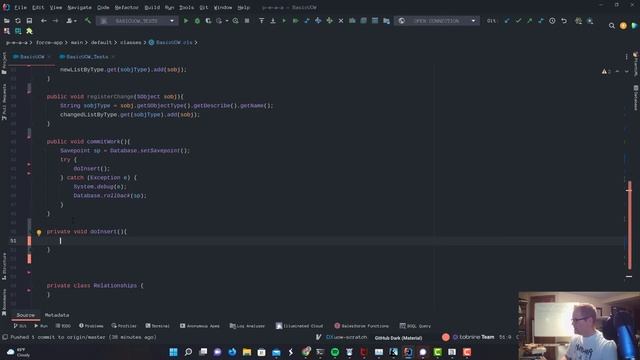Screen dimensions: 640x360
Task: Open File Explorer from the taskbar
Action: click(x=247, y=352)
